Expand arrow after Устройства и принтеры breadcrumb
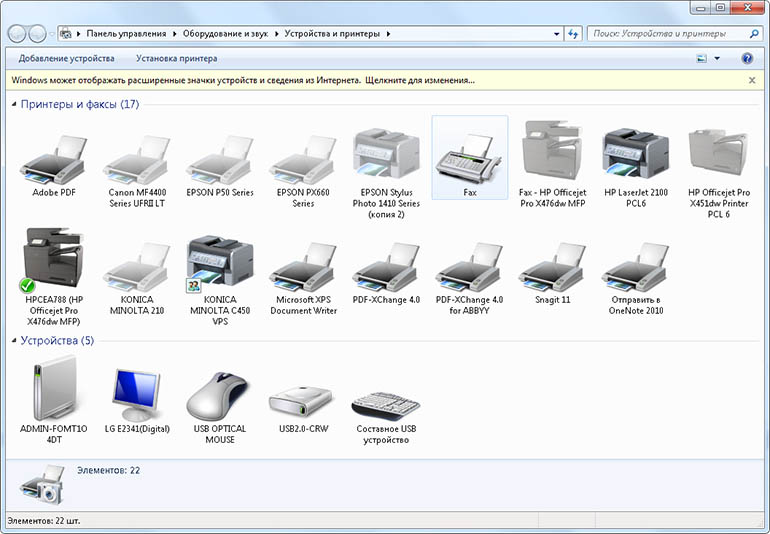The width and height of the screenshot is (770, 534). click(388, 34)
